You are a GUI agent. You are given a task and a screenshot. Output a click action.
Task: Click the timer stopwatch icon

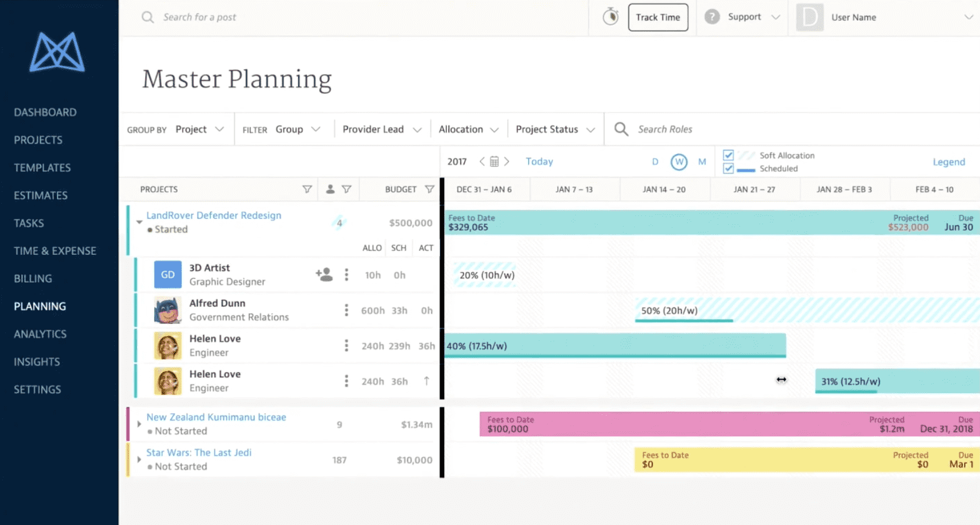611,16
